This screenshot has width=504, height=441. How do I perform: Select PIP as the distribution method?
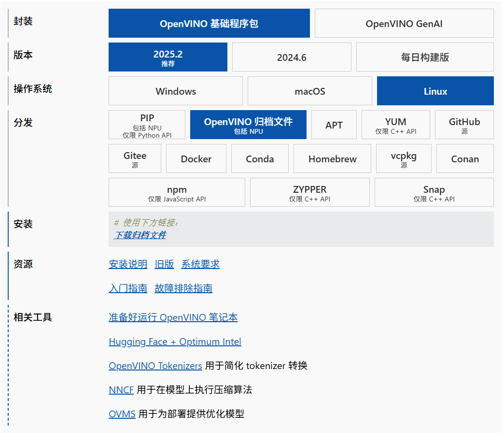click(x=147, y=125)
